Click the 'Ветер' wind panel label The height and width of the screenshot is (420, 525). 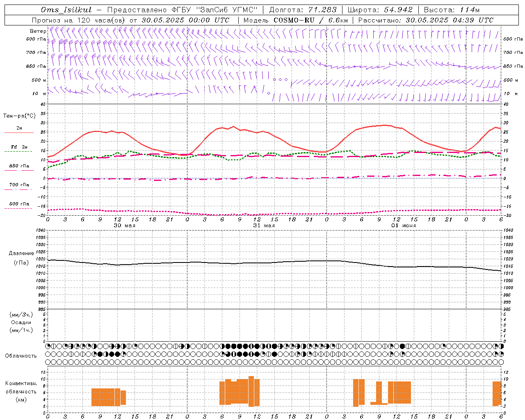point(38,31)
